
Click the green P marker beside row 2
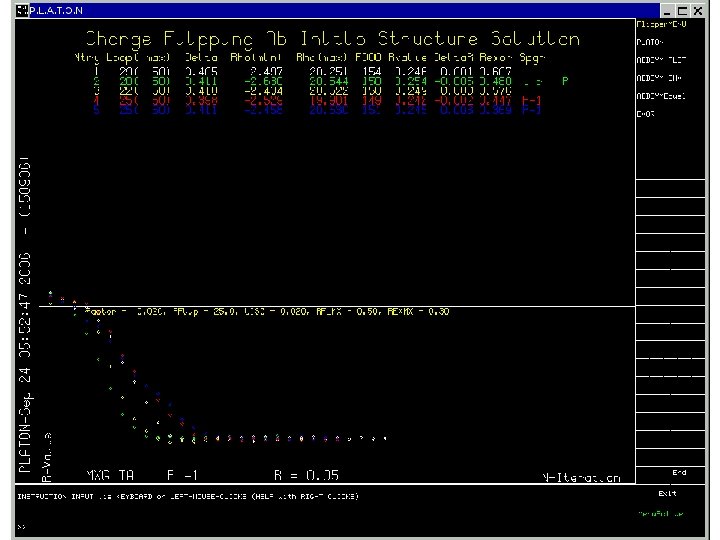tap(565, 81)
